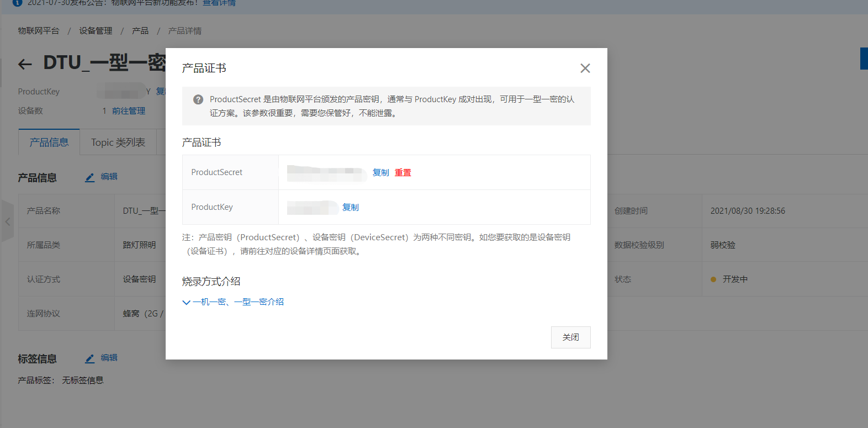
Task: Edit 标签信息 with pencil icon
Action: point(90,358)
